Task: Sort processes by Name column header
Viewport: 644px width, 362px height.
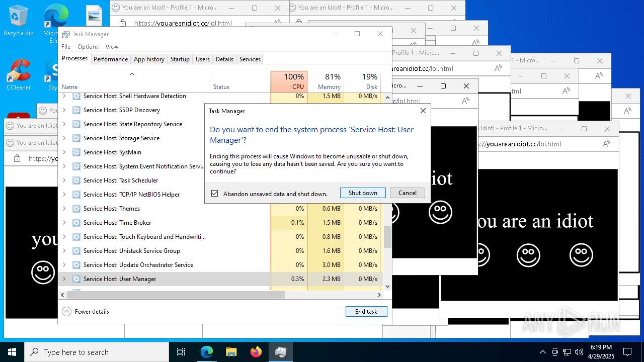Action: (135, 81)
